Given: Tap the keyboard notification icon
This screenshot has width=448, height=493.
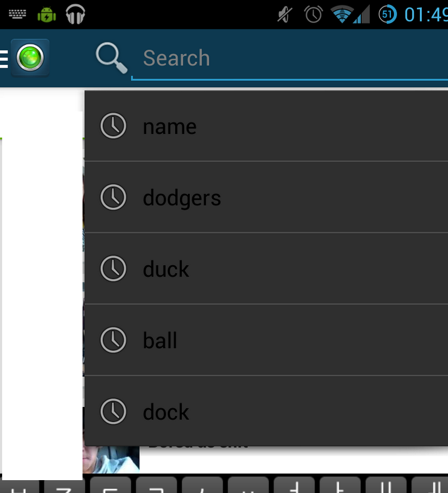Looking at the screenshot, I should [x=17, y=14].
